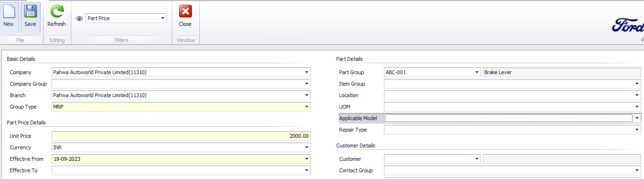The width and height of the screenshot is (644, 179).
Task: Open the Customer dropdown
Action: pyautogui.click(x=477, y=159)
